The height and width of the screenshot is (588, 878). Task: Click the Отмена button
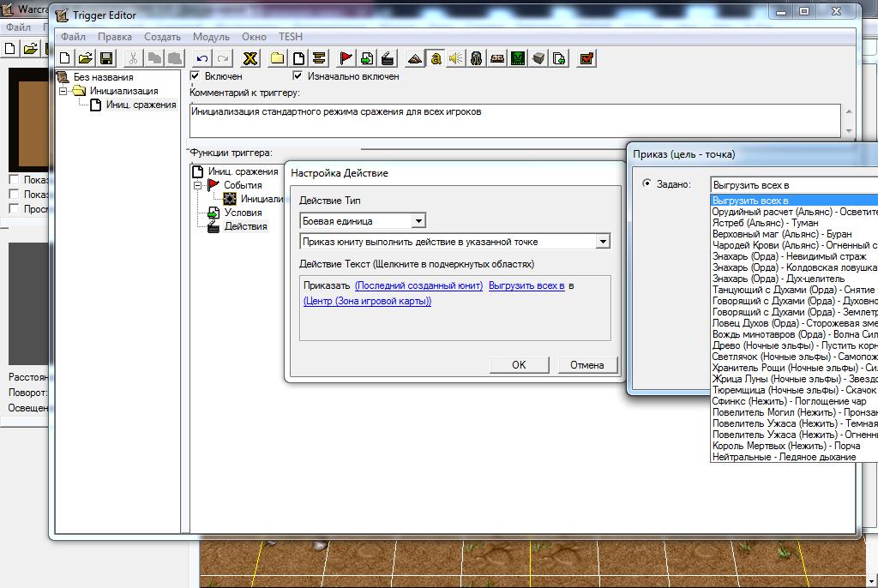tap(586, 364)
